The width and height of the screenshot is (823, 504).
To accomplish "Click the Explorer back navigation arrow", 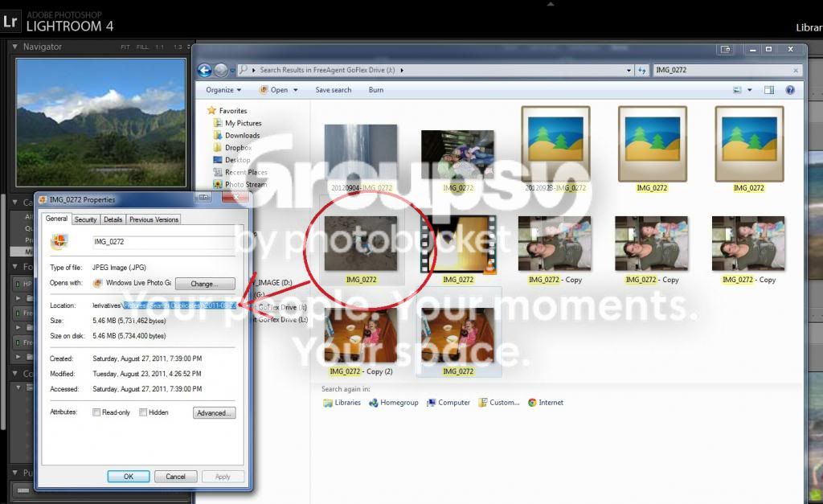I will (x=205, y=70).
